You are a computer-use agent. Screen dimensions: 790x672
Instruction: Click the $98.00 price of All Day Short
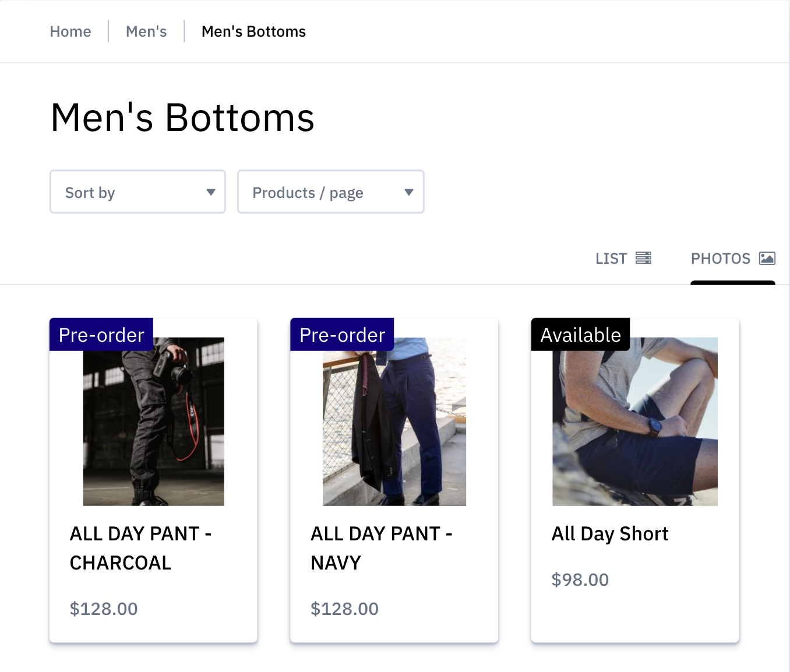coord(580,579)
